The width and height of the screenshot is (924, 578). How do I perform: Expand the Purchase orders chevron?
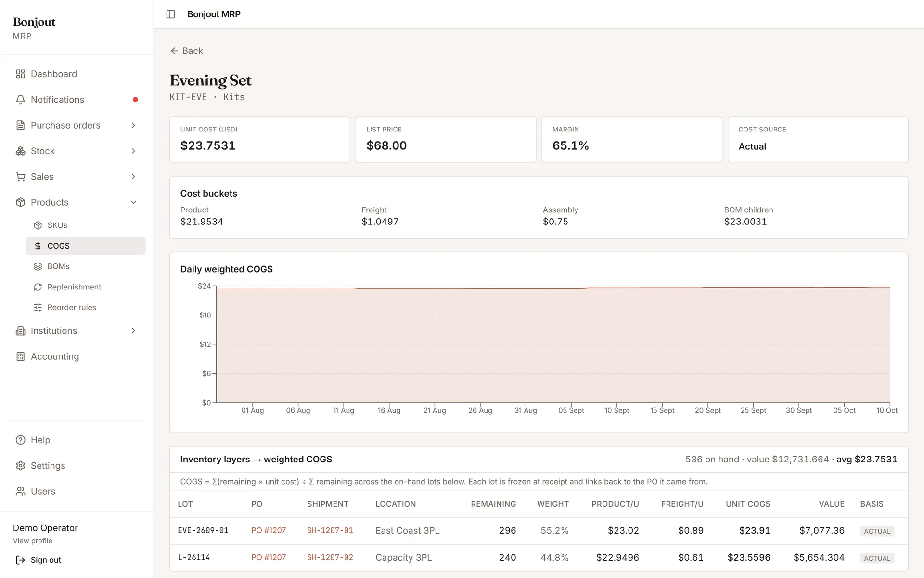tap(133, 125)
